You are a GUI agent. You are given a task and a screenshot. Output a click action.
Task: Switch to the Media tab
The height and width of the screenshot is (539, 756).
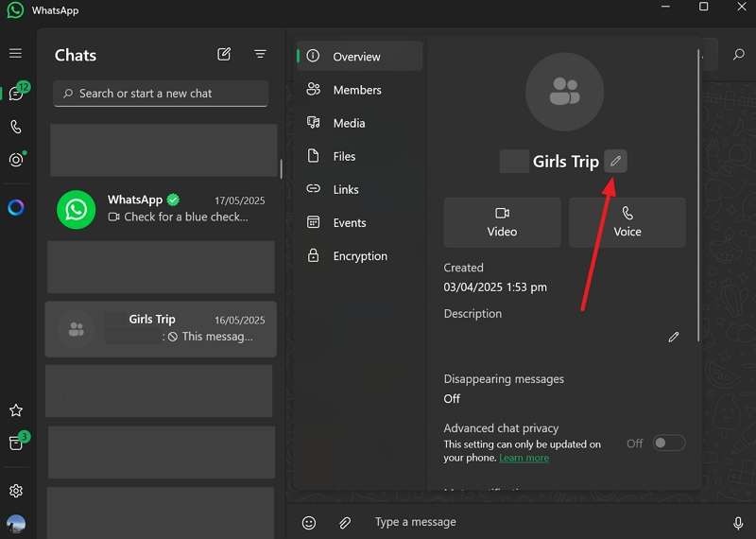[349, 123]
